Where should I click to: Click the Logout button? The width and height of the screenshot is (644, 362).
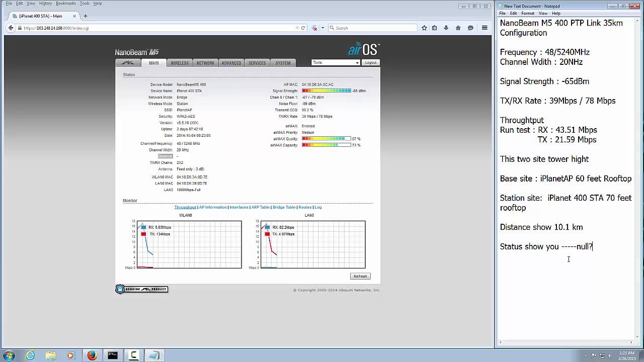pos(371,63)
